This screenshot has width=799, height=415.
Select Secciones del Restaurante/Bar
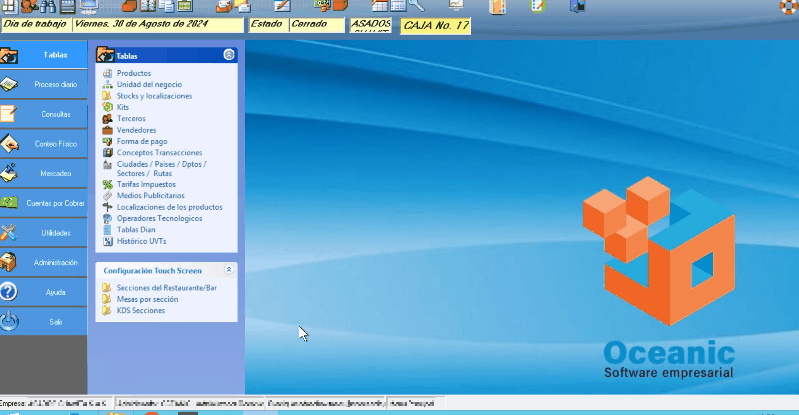pyautogui.click(x=166, y=288)
